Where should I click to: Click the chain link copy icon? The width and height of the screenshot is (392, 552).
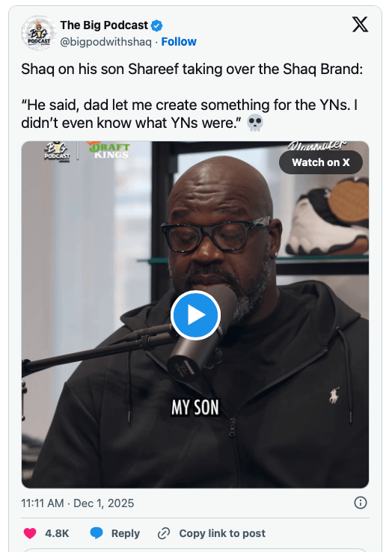coord(164,533)
